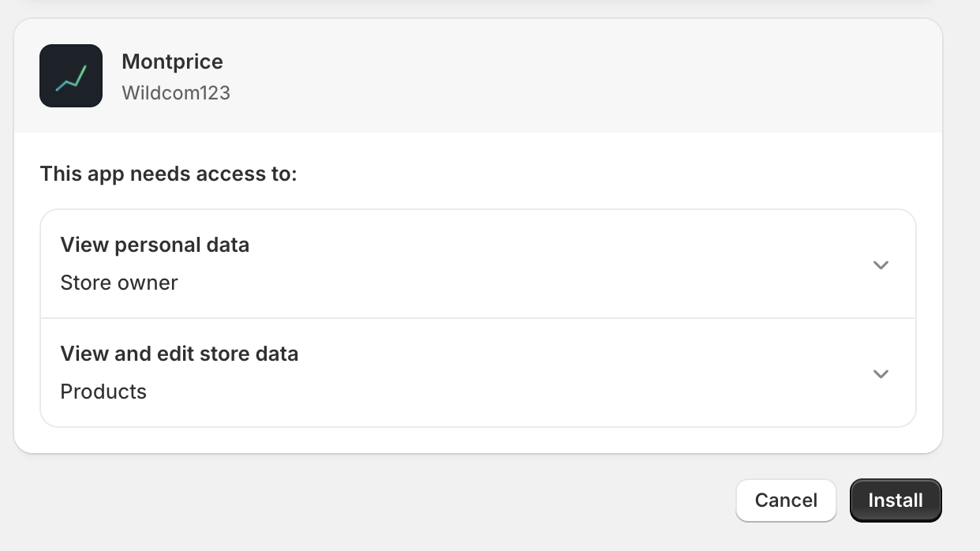980x551 pixels.
Task: Click the Montprice app name
Action: [x=172, y=62]
